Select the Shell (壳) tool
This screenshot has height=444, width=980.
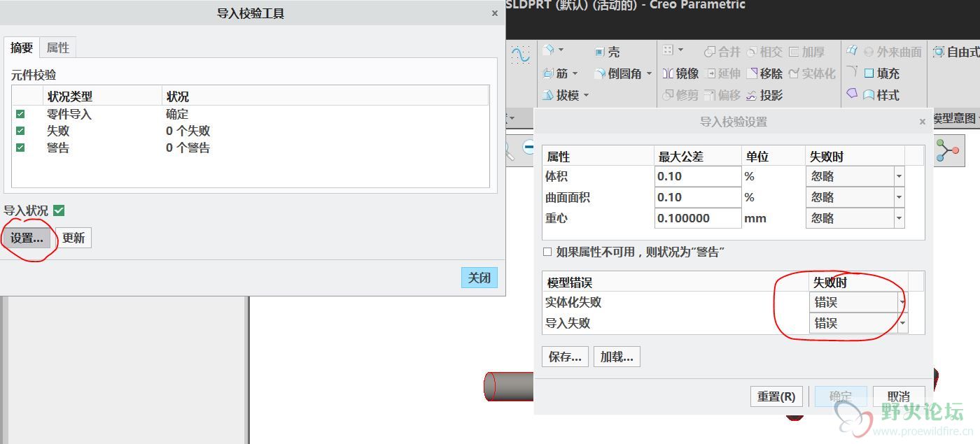[607, 52]
